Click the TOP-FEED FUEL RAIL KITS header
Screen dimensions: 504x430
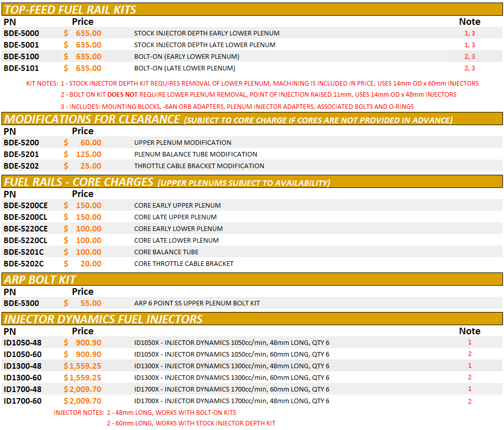coord(70,10)
